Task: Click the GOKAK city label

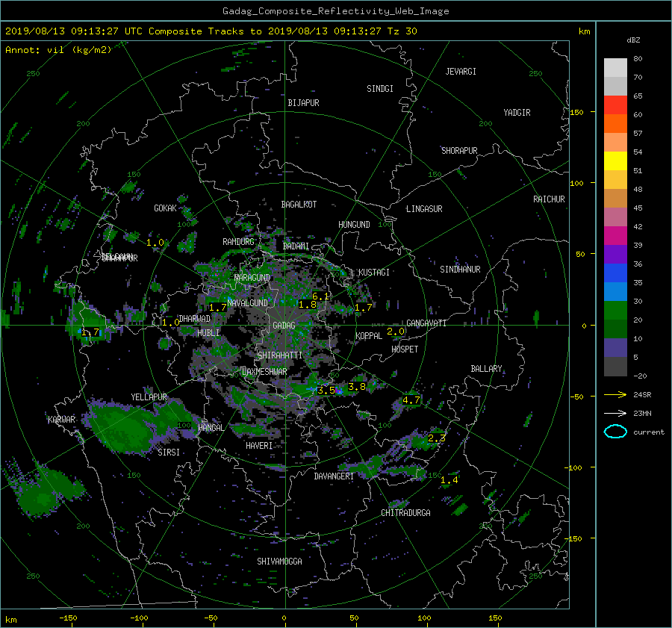Action: point(165,208)
